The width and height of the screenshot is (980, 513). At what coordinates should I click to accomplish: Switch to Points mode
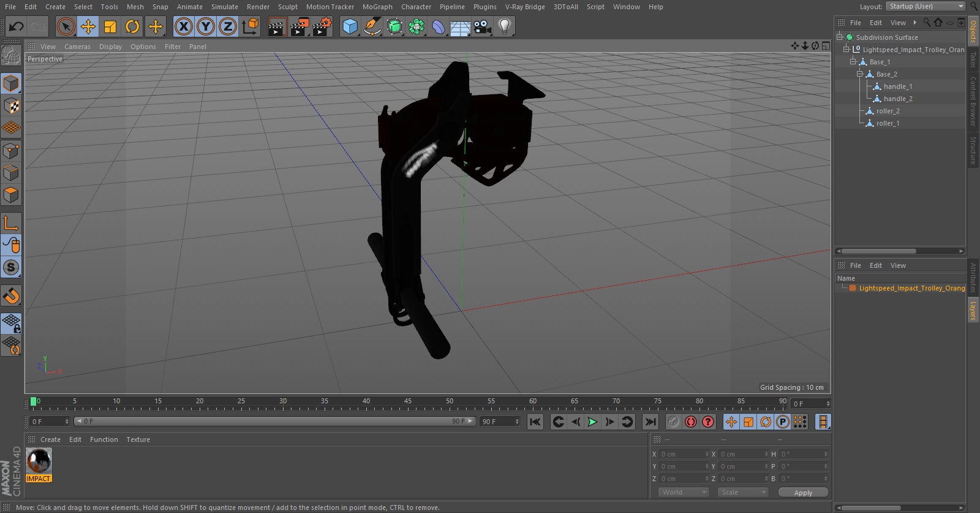point(11,151)
